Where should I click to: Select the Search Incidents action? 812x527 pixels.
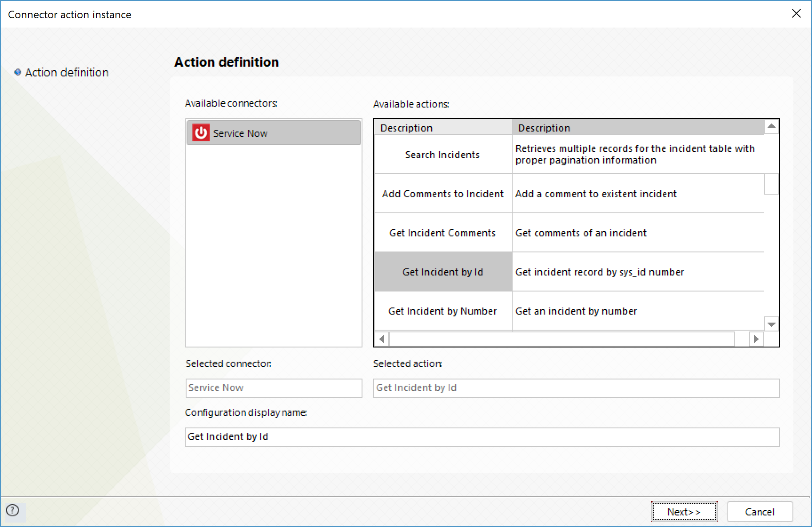point(443,154)
